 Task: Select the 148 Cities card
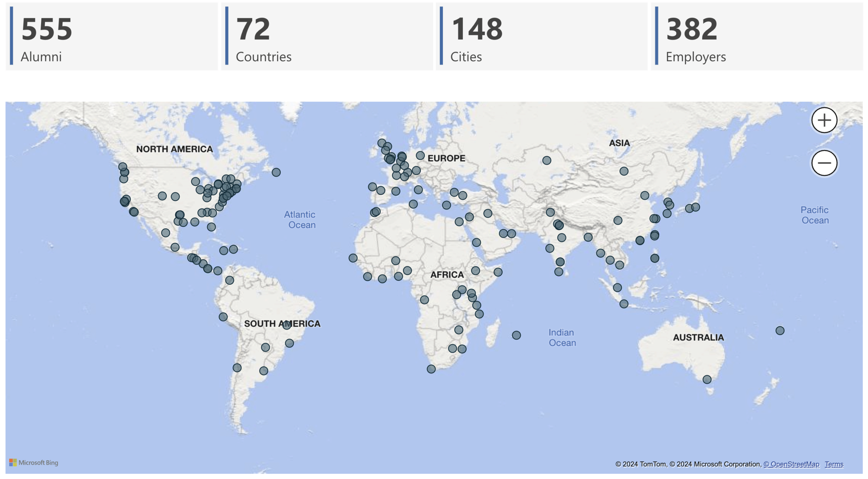(541, 37)
